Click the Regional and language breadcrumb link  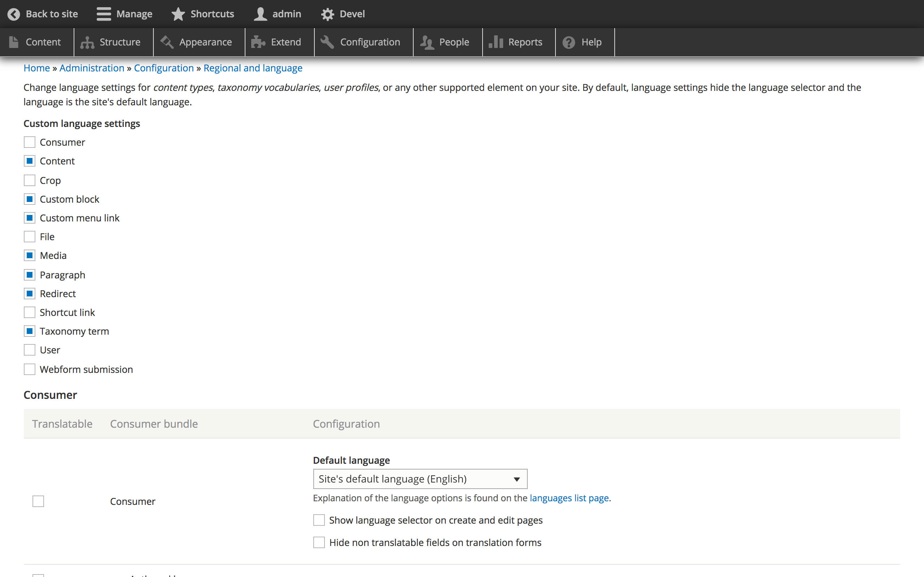click(253, 68)
